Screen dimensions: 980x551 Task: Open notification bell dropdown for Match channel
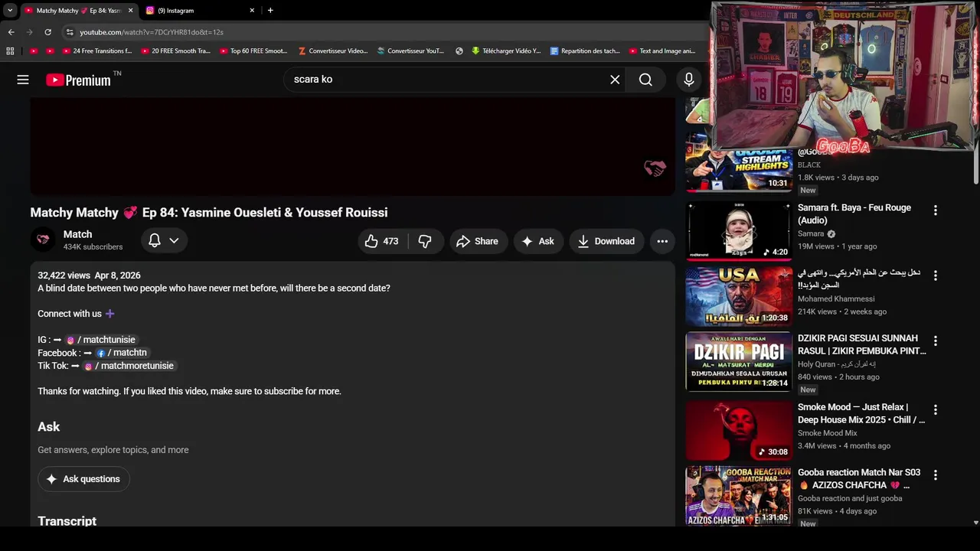point(164,240)
